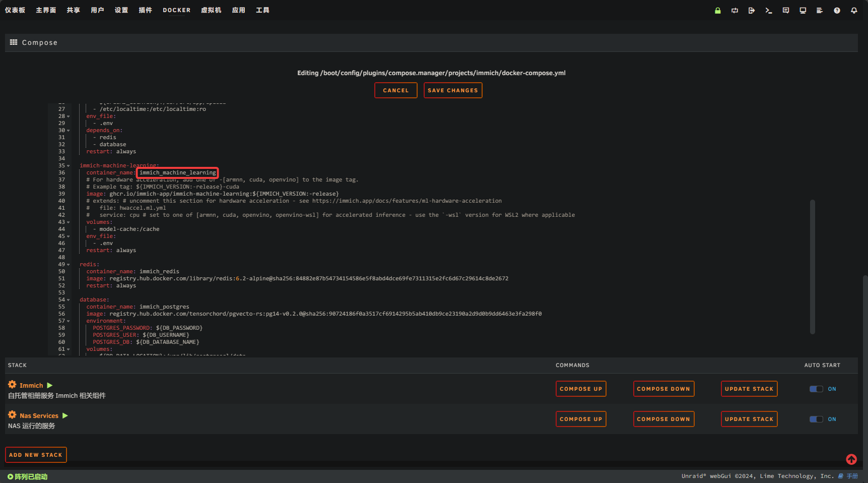
Task: Click ADD NEW STACK button
Action: pyautogui.click(x=36, y=455)
